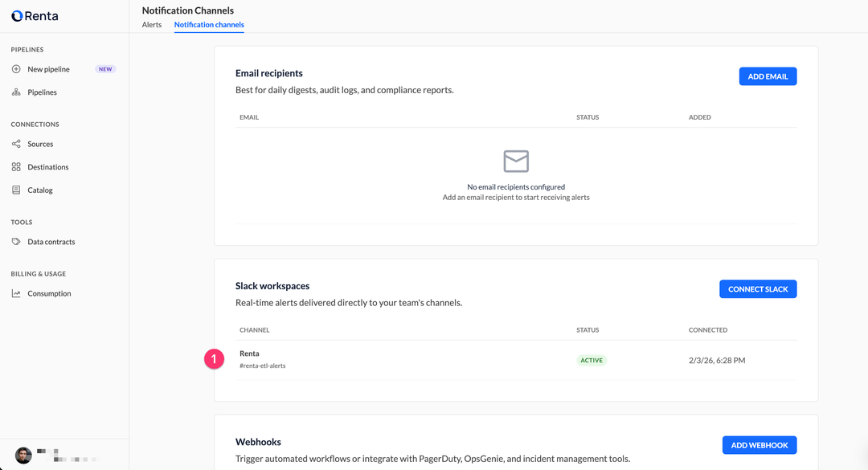Click the Data contracts tag icon
868x470 pixels.
point(16,242)
